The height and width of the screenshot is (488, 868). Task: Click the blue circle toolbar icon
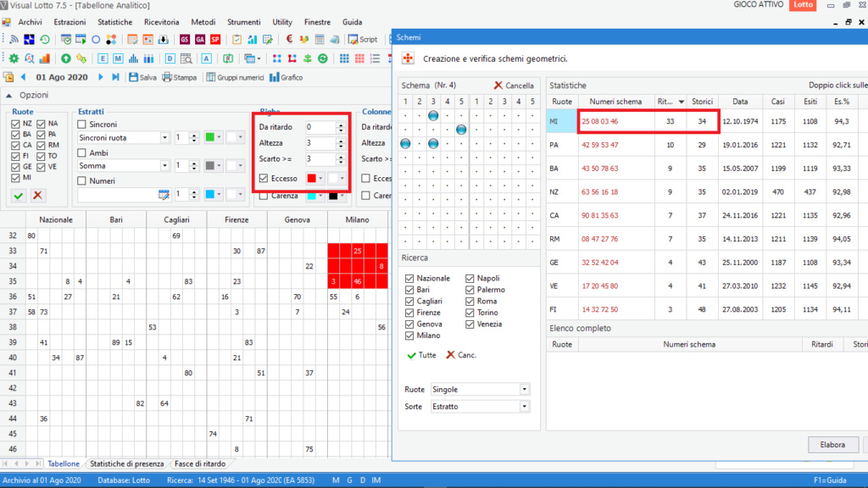(x=96, y=39)
